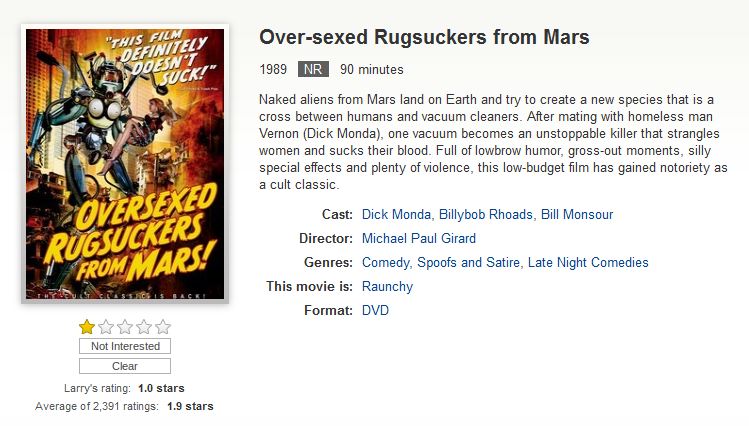Image resolution: width=749 pixels, height=426 pixels.
Task: Rate the movie two stars
Action: [x=106, y=327]
